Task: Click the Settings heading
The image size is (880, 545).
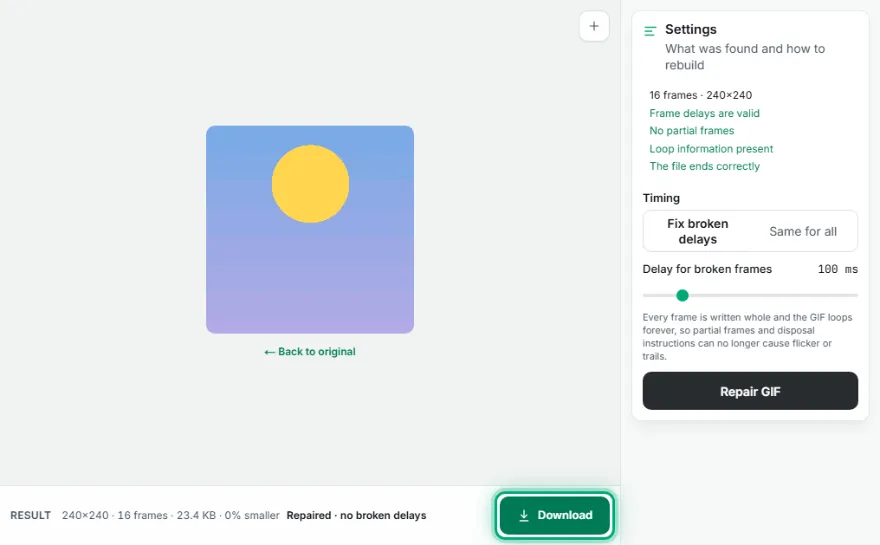Action: pos(691,29)
